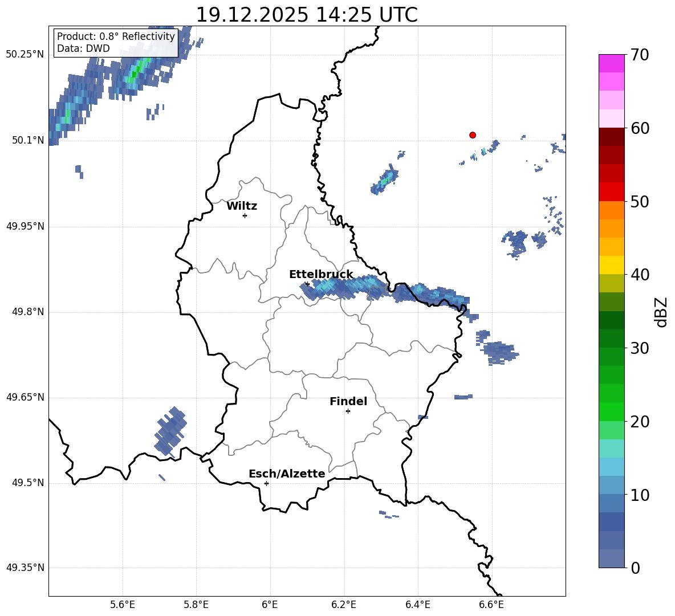Click the 10 tick on colorbar
Viewport: 675px width, 616px height.
click(639, 495)
